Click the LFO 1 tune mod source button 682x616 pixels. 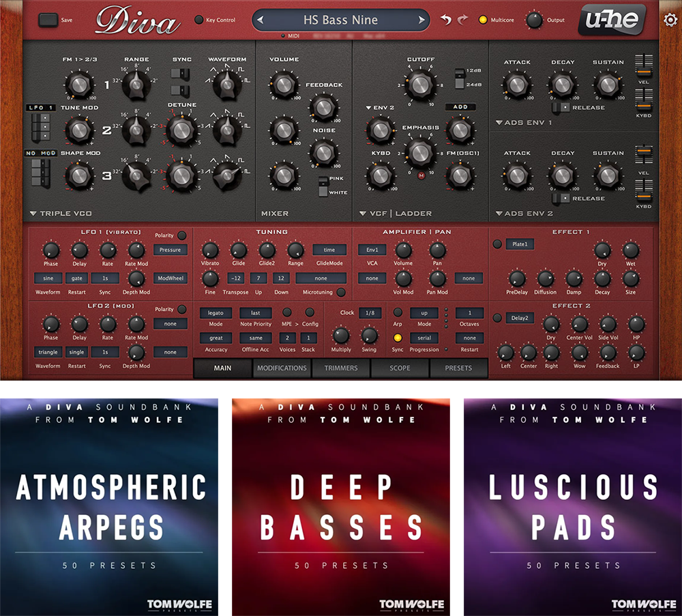[40, 108]
